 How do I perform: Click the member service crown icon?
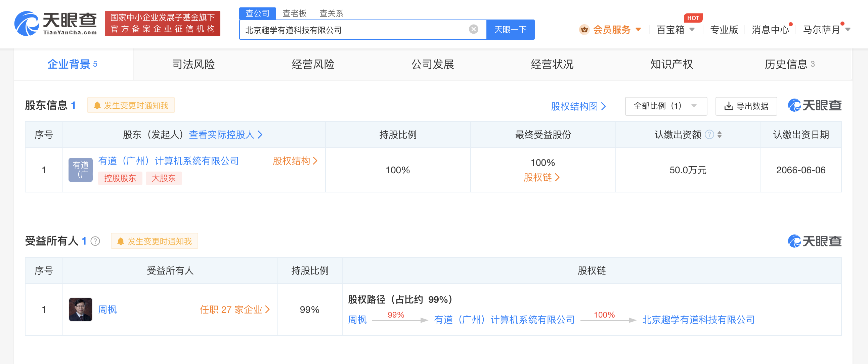pos(584,30)
